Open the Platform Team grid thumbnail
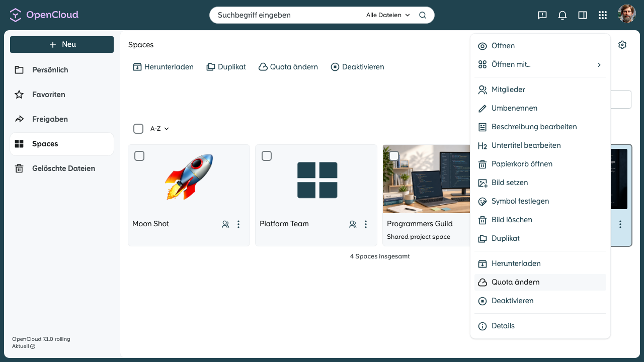 (x=317, y=180)
